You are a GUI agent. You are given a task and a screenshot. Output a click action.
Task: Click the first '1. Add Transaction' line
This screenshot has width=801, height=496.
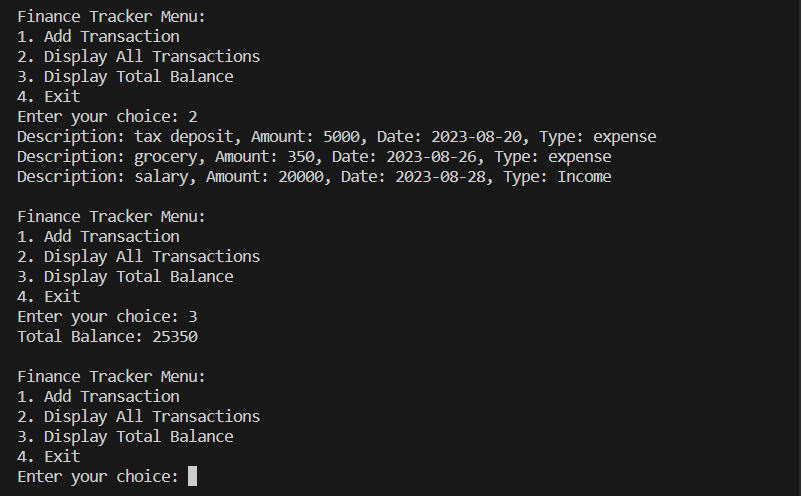click(x=98, y=36)
